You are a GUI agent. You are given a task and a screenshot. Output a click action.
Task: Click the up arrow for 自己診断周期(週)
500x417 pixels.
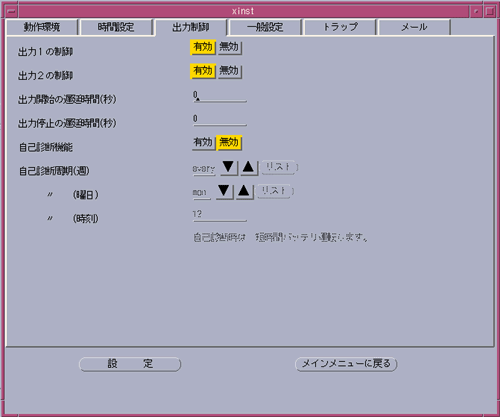(249, 167)
